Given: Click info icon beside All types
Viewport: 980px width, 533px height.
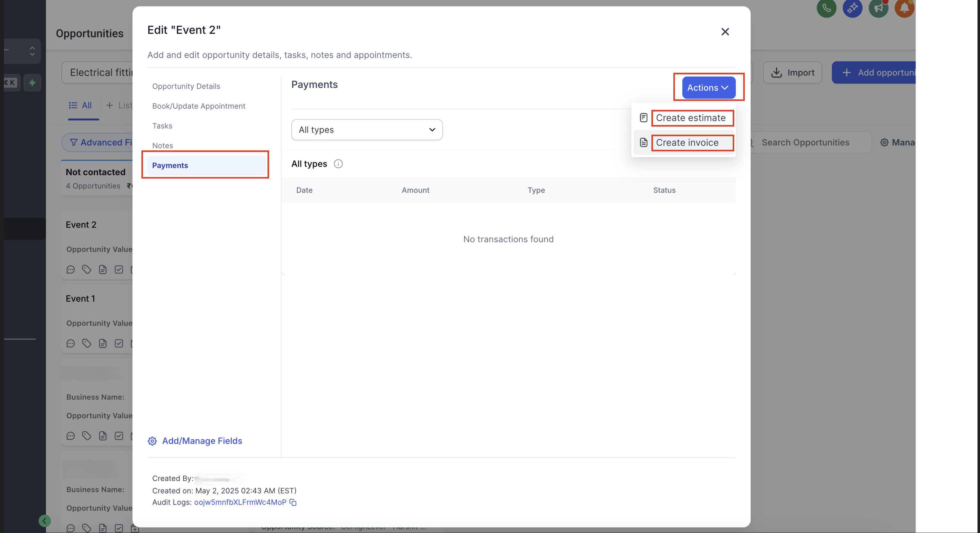Looking at the screenshot, I should tap(338, 164).
